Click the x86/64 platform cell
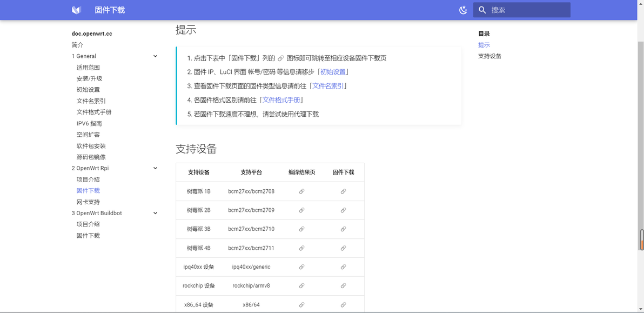This screenshot has width=644, height=313. (251, 305)
